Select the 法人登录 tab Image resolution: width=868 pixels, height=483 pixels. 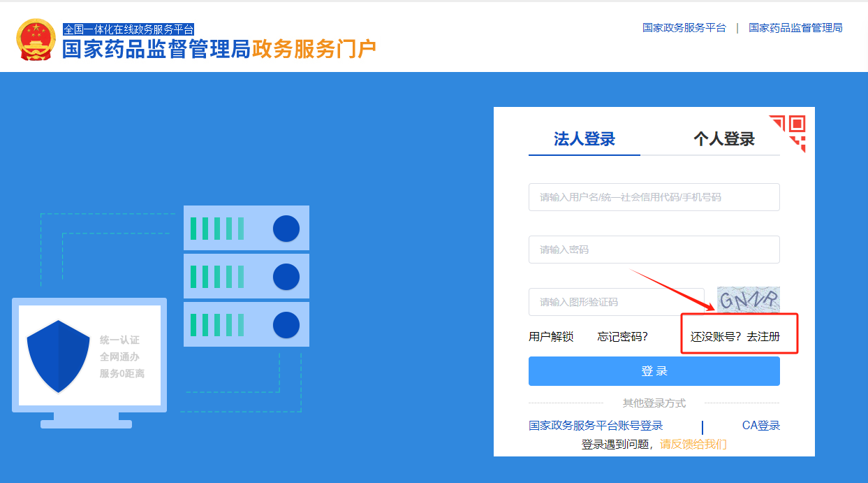(x=584, y=138)
